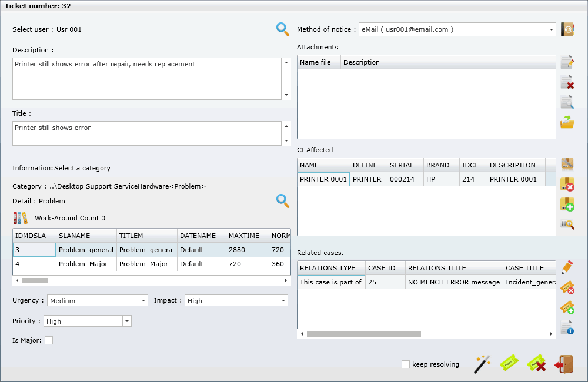Screen dimensions: 588x382
Task: Click the magic wand icon
Action: (x=482, y=364)
